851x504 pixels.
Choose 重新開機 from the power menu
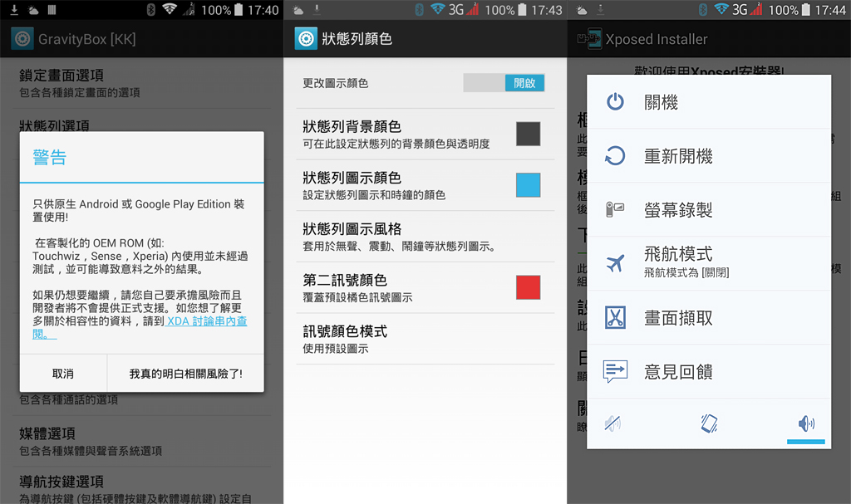tap(709, 156)
